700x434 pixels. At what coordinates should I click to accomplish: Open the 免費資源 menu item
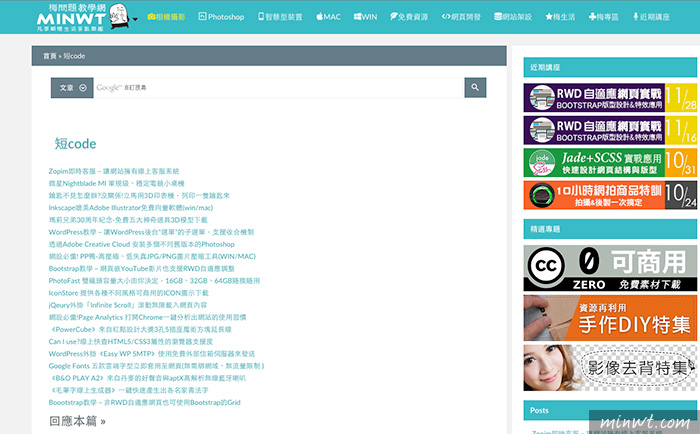[409, 17]
